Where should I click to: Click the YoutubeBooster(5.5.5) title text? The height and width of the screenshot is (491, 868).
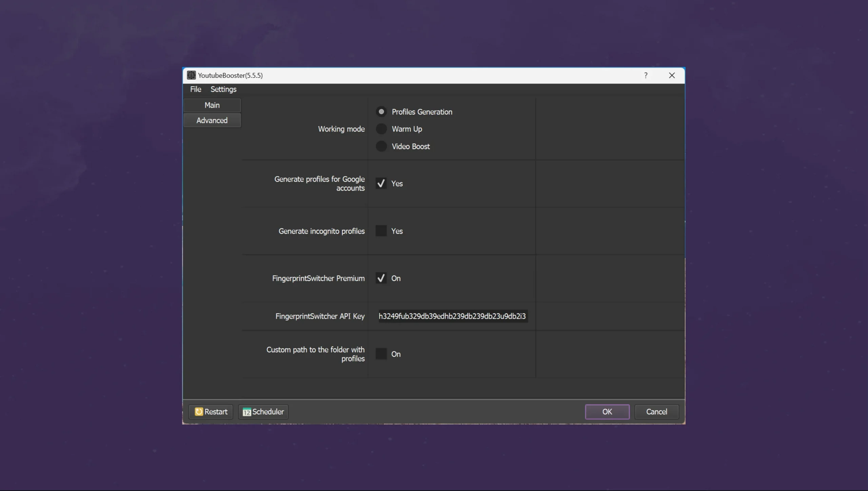(x=230, y=75)
